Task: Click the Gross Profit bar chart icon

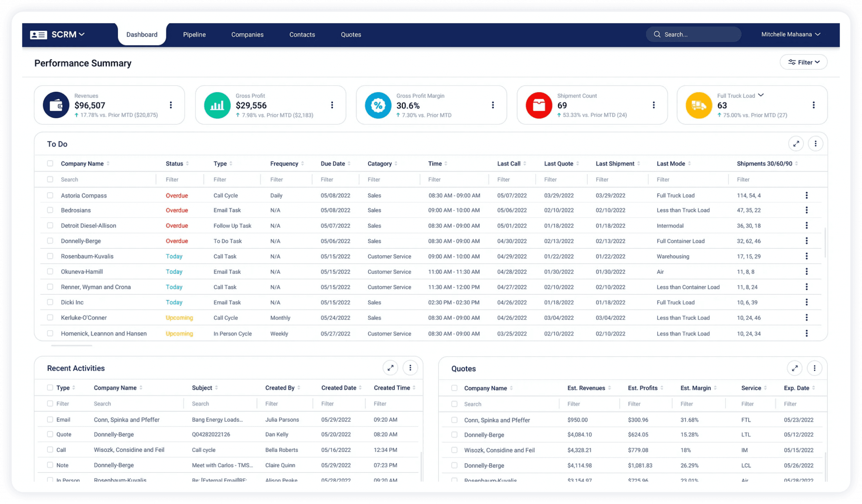Action: coord(216,105)
